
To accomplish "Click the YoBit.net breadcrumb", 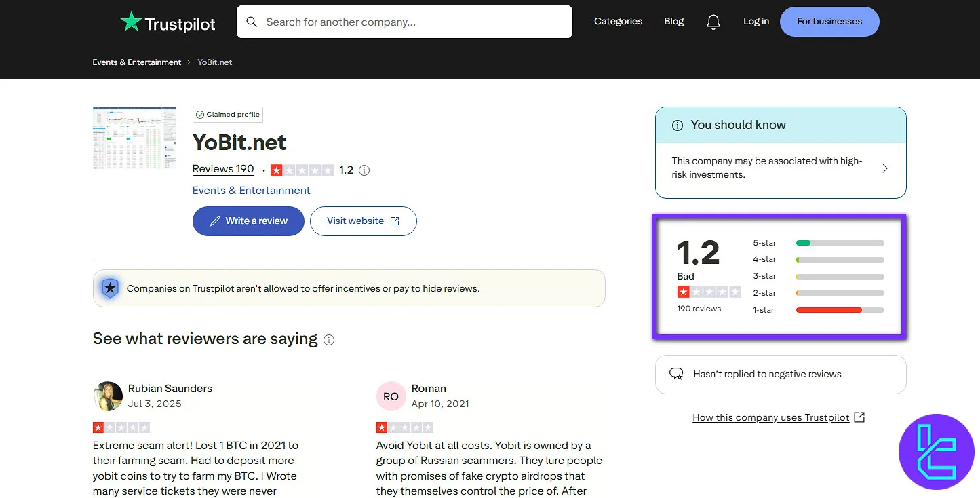I will tap(214, 62).
